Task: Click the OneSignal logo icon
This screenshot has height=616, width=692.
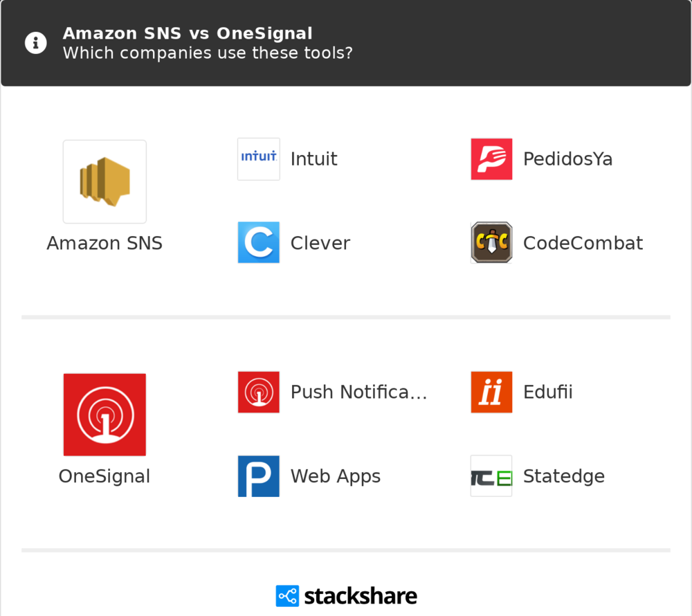Action: click(x=104, y=415)
